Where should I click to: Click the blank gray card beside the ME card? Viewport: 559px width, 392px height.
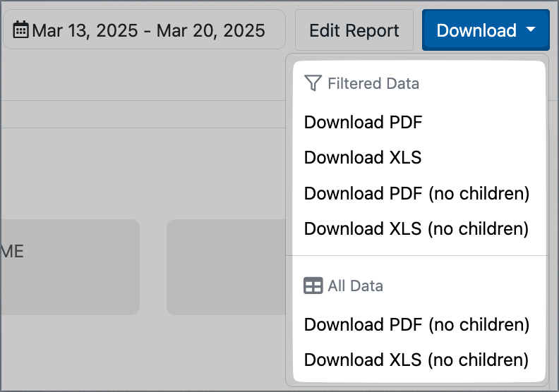[227, 267]
